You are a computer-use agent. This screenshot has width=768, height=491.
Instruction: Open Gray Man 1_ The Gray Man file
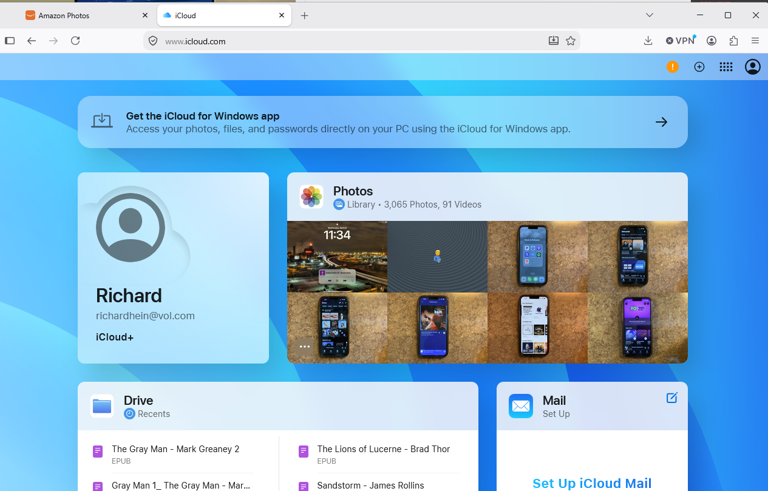181,486
